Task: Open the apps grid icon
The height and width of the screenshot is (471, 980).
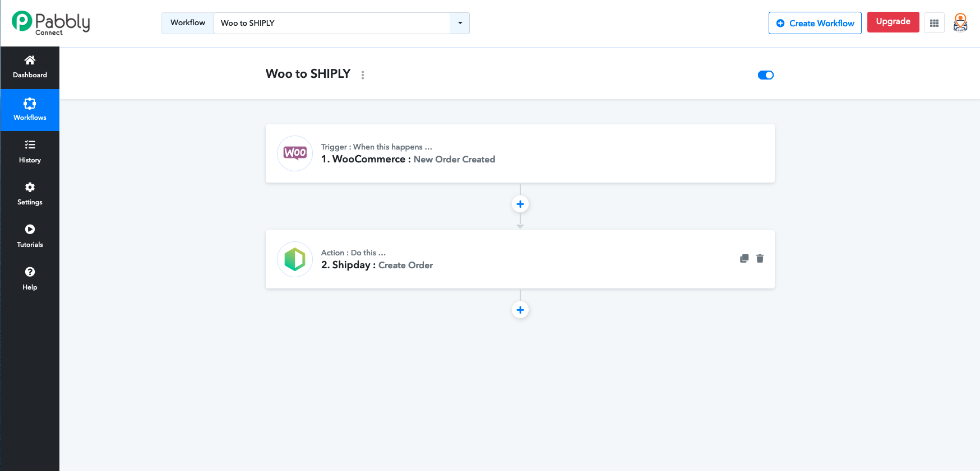Action: 934,23
